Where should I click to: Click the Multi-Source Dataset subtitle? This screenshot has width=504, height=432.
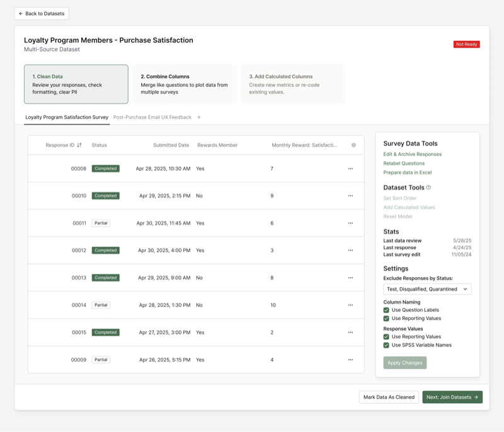(52, 50)
